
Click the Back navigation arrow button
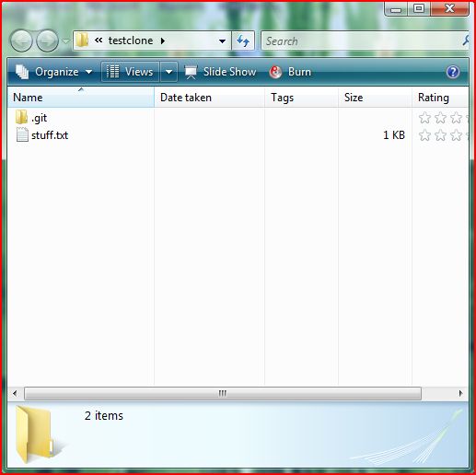[x=21, y=41]
